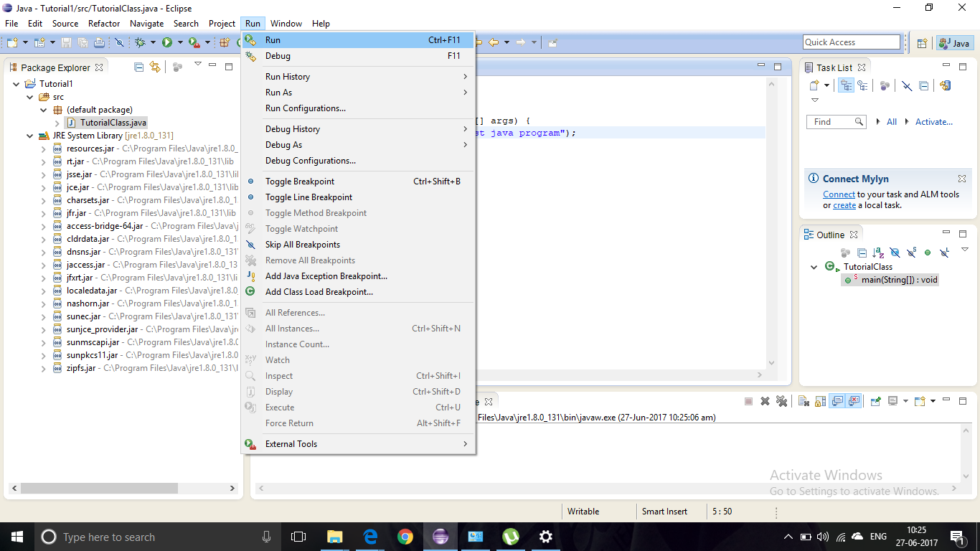
Task: Toggle Hide Fields in Outline toolbar
Action: pos(895,253)
